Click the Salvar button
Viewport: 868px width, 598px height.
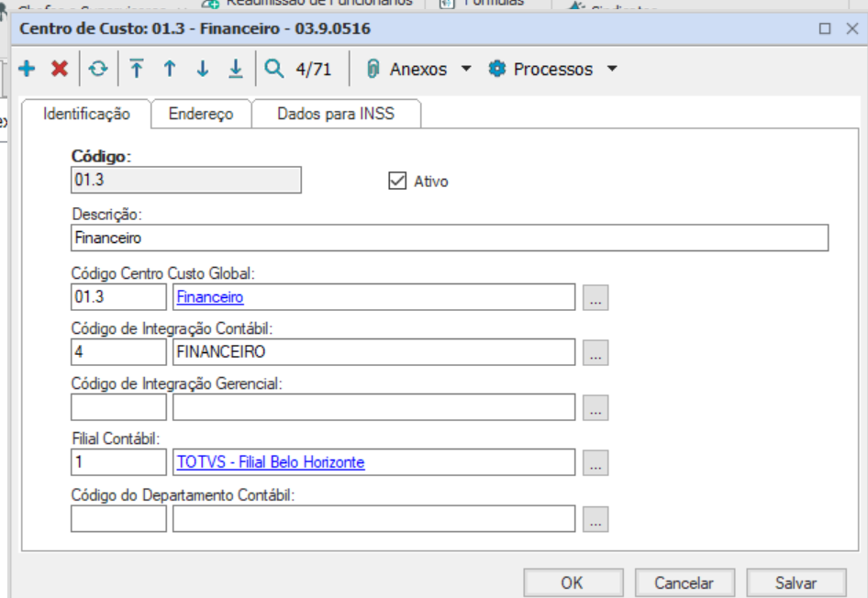click(x=796, y=582)
